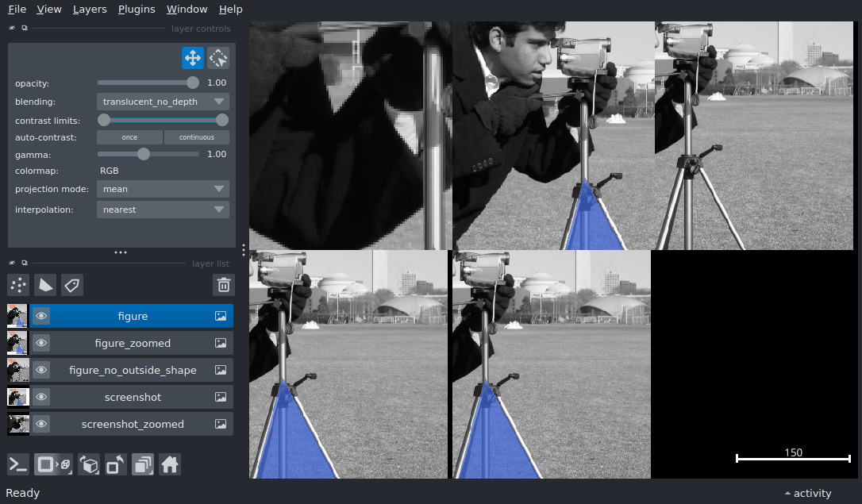Select the pan/zoom mode icon
This screenshot has width=862, height=504.
[193, 58]
